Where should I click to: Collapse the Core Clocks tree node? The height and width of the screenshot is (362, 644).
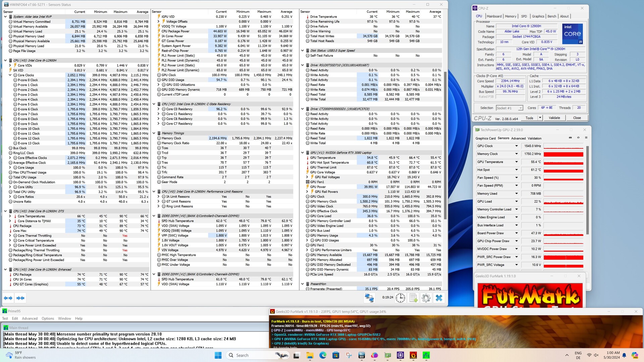click(10, 75)
